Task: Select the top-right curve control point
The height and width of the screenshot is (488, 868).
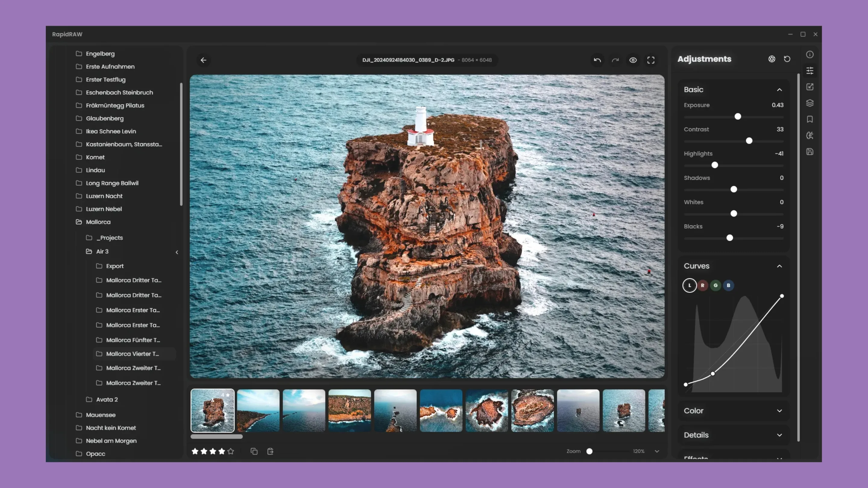Action: (782, 296)
